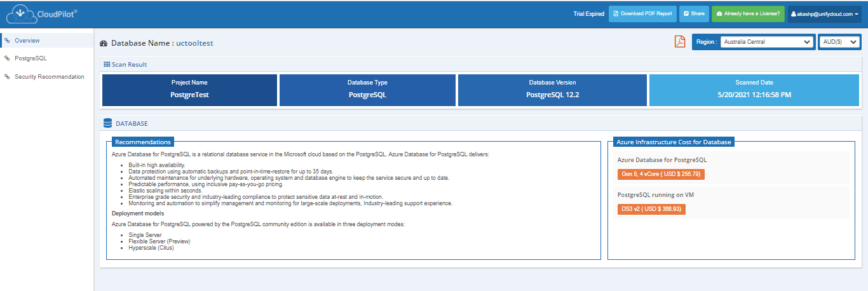Open the AUD($) currency dropdown

tap(839, 42)
